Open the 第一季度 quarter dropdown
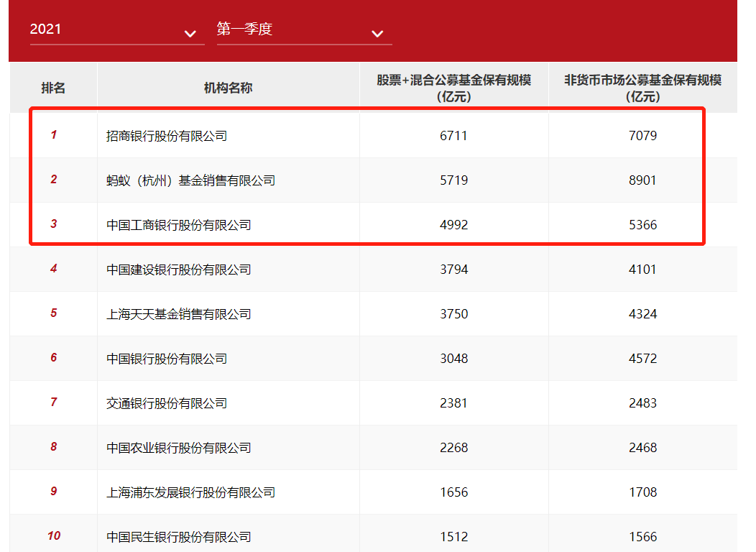The height and width of the screenshot is (552, 756). (x=302, y=30)
